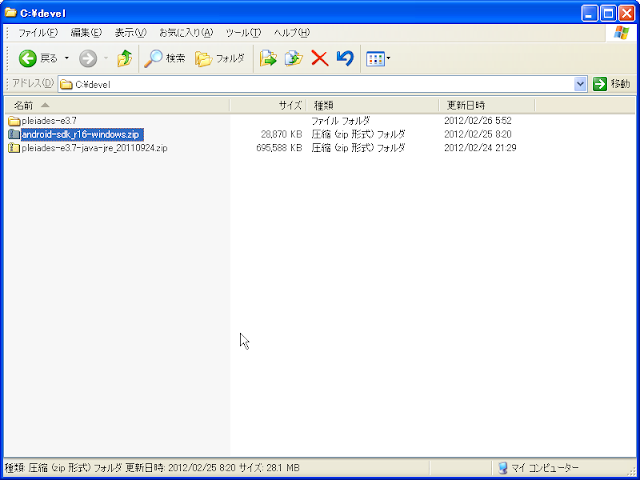The width and height of the screenshot is (640, 480).
Task: Select android-sdk_r16-windows.zip file name
Action: point(82,134)
